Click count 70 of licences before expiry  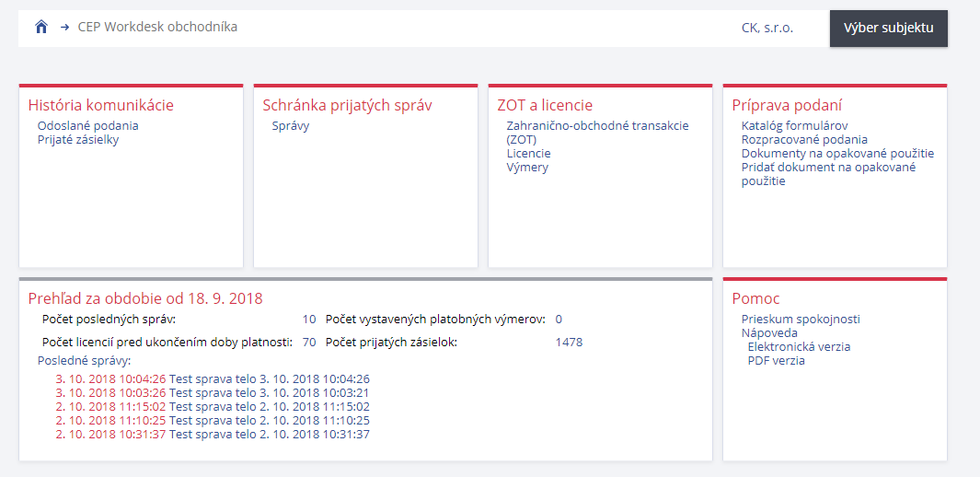pyautogui.click(x=309, y=342)
